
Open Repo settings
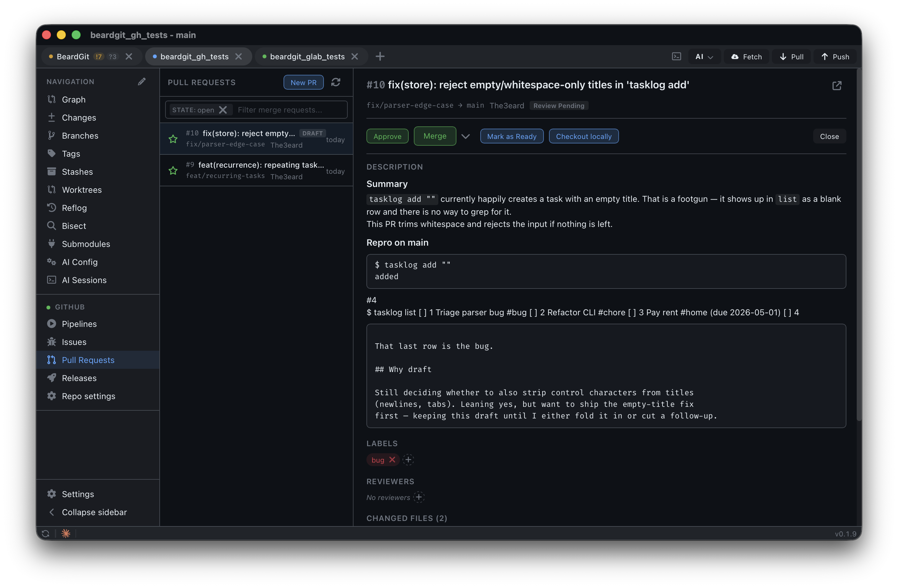[98, 397]
